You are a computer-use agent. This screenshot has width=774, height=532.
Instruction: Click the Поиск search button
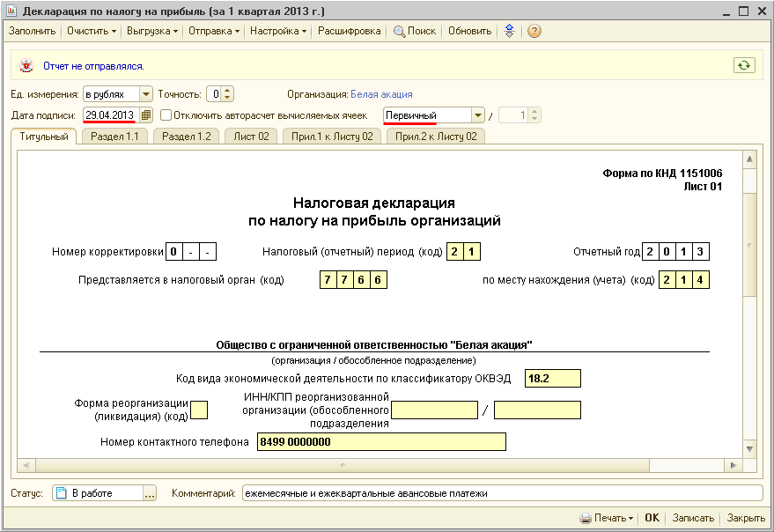click(415, 31)
